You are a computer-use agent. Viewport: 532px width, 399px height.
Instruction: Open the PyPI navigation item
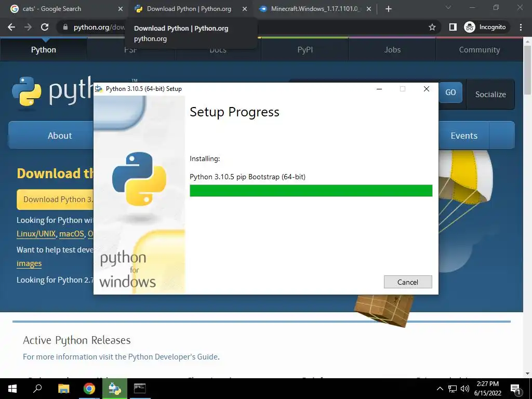305,49
